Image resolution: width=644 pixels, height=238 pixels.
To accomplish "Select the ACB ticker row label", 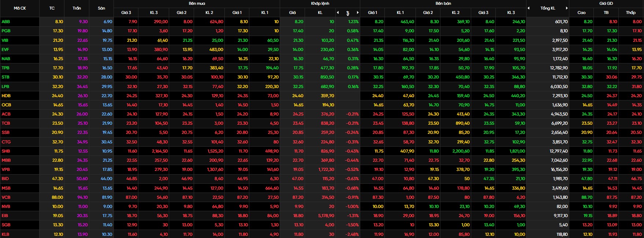I will [x=6, y=114].
